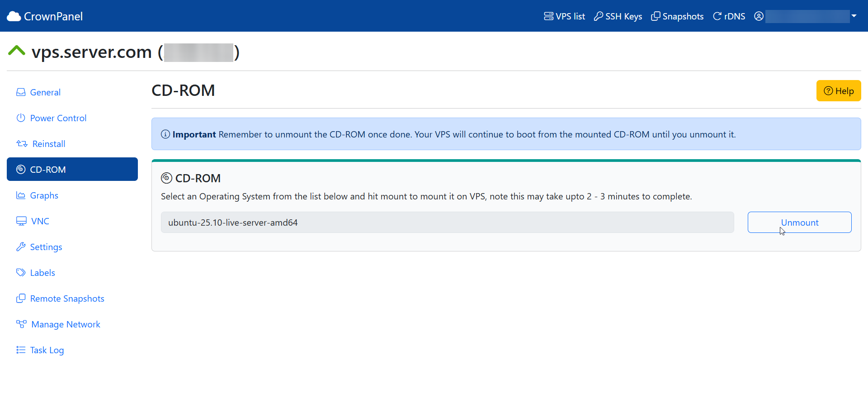Open Remote Snapshots in the sidebar

pyautogui.click(x=67, y=298)
